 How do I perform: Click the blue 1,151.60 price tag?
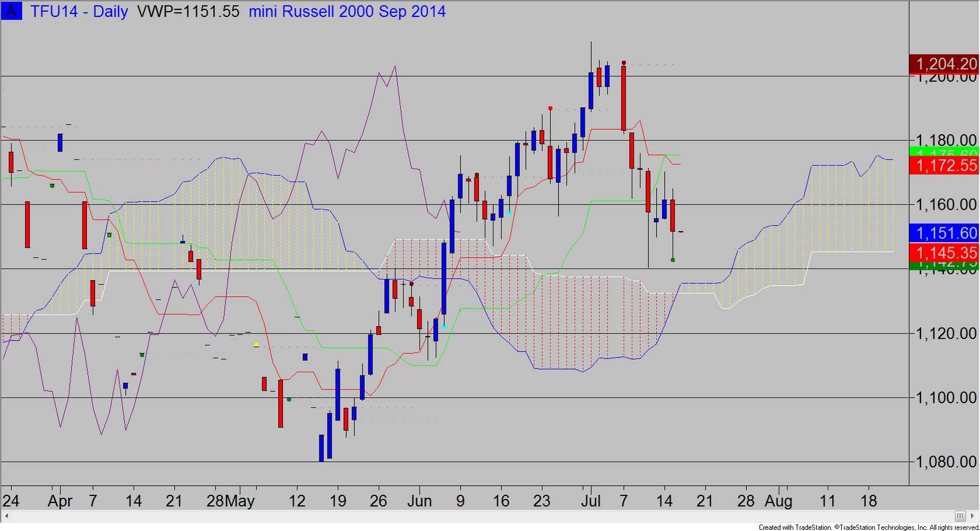(x=944, y=233)
